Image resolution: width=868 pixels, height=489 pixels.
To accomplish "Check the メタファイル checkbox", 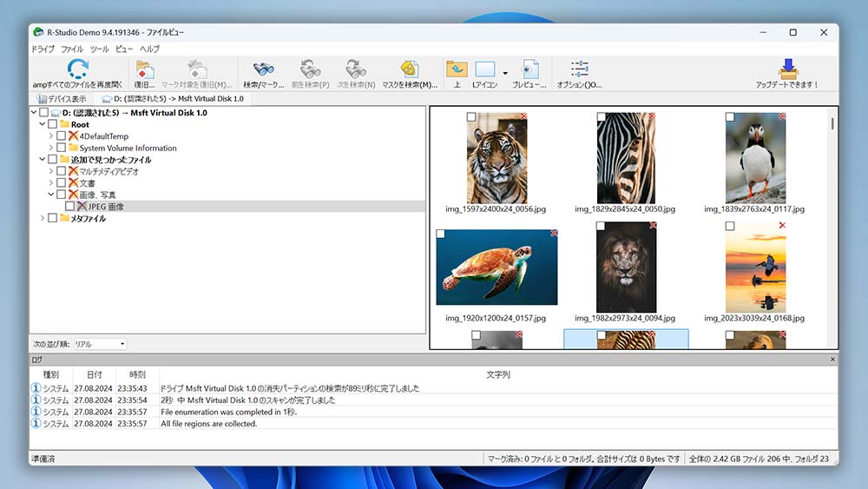I will (x=53, y=218).
